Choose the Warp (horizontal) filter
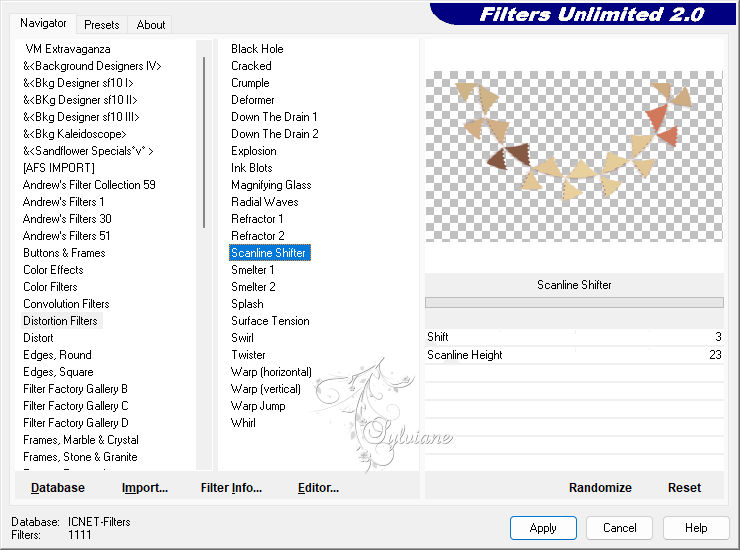The image size is (740, 550). [271, 372]
